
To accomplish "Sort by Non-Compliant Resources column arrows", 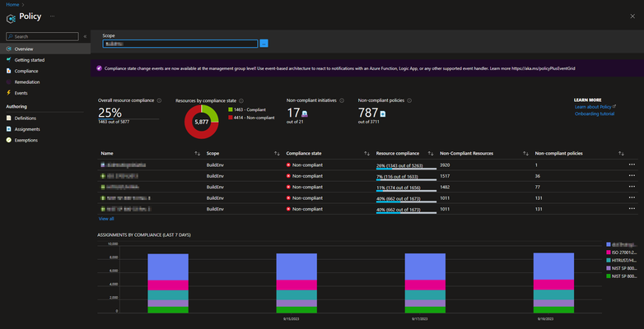I will pos(525,154).
